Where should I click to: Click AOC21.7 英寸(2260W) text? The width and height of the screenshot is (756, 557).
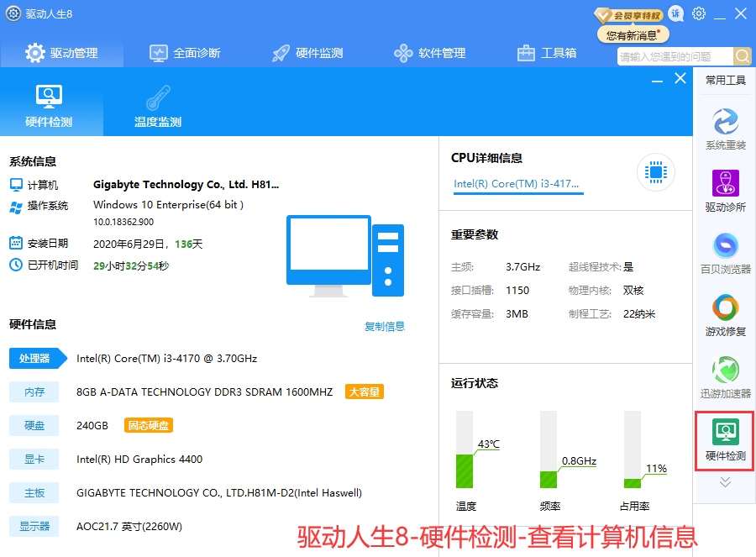click(x=129, y=526)
